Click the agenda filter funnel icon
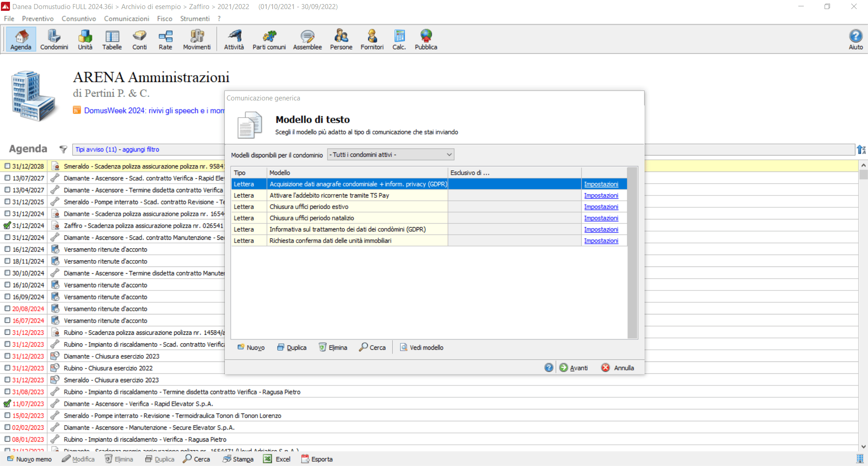 pyautogui.click(x=63, y=149)
